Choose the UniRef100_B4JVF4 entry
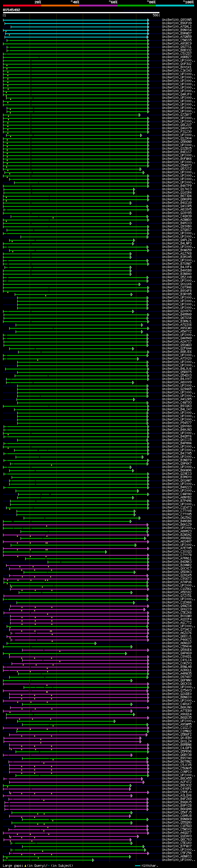 [x=177, y=267]
